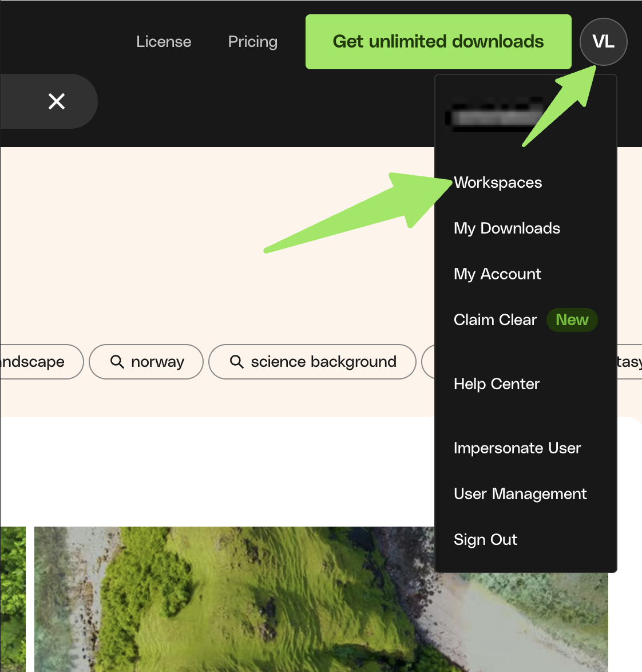Click the green New badge next to Claim Clear

(x=572, y=320)
